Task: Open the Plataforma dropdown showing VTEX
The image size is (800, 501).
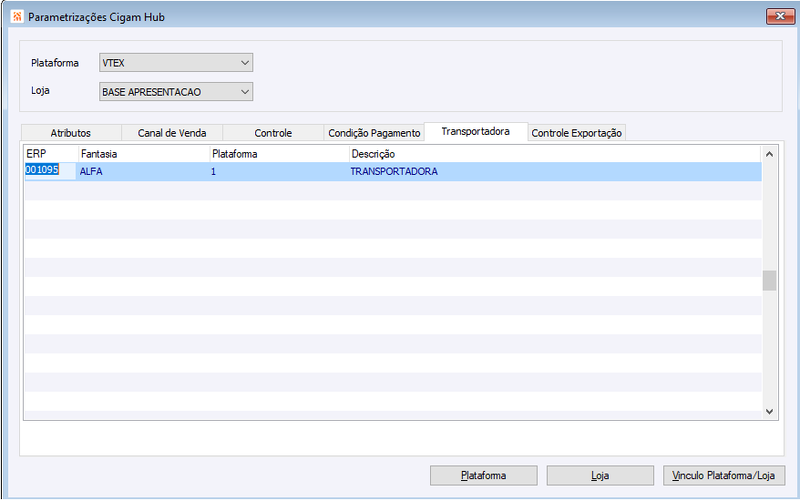Action: (x=176, y=63)
